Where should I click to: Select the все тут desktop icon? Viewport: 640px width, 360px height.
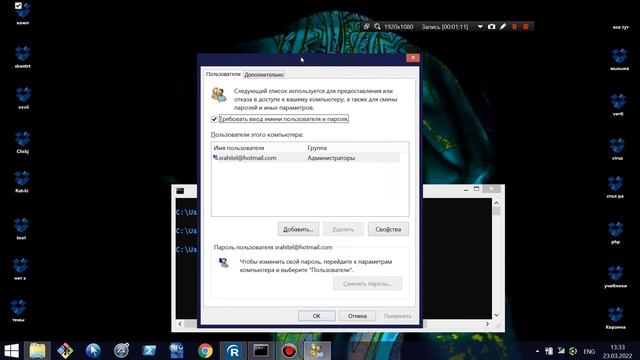(620, 27)
